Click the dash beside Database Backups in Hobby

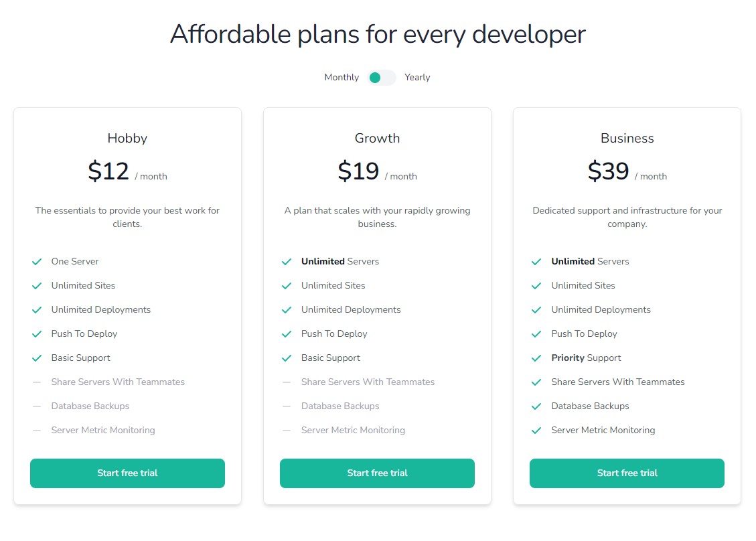click(x=37, y=406)
